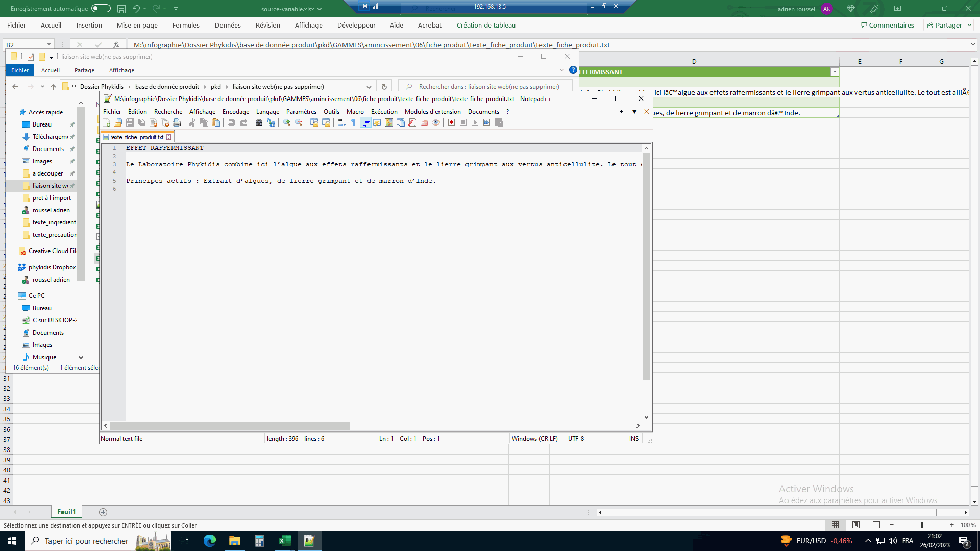980x551 pixels.
Task: Click the Excel zoom slider handle
Action: tap(922, 525)
